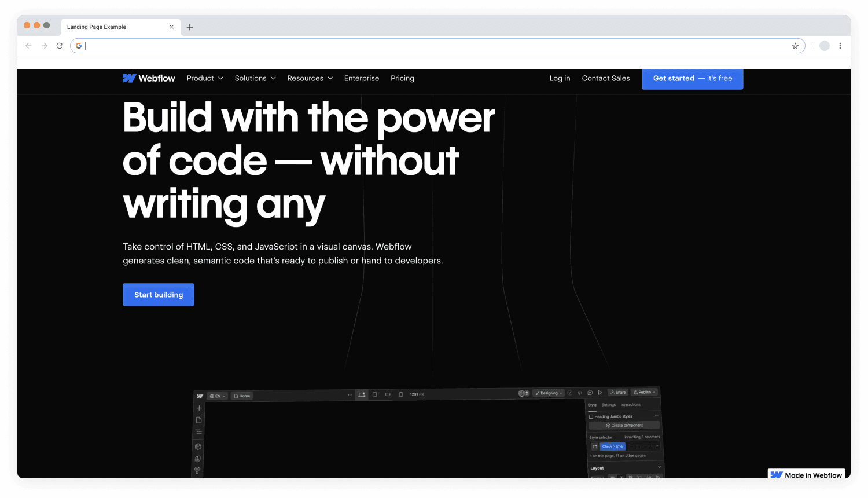Click the collaborators avatar showing 2
The height and width of the screenshot is (498, 868).
pyautogui.click(x=524, y=393)
